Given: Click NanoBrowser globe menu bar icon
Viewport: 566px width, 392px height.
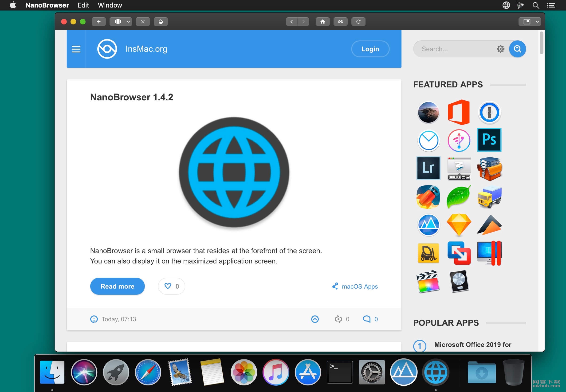Looking at the screenshot, I should pos(506,5).
